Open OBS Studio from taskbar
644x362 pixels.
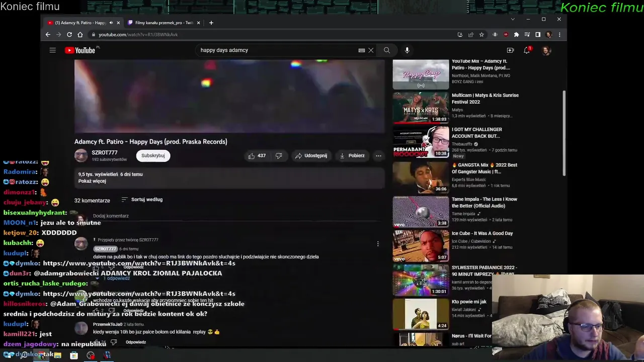[91, 355]
